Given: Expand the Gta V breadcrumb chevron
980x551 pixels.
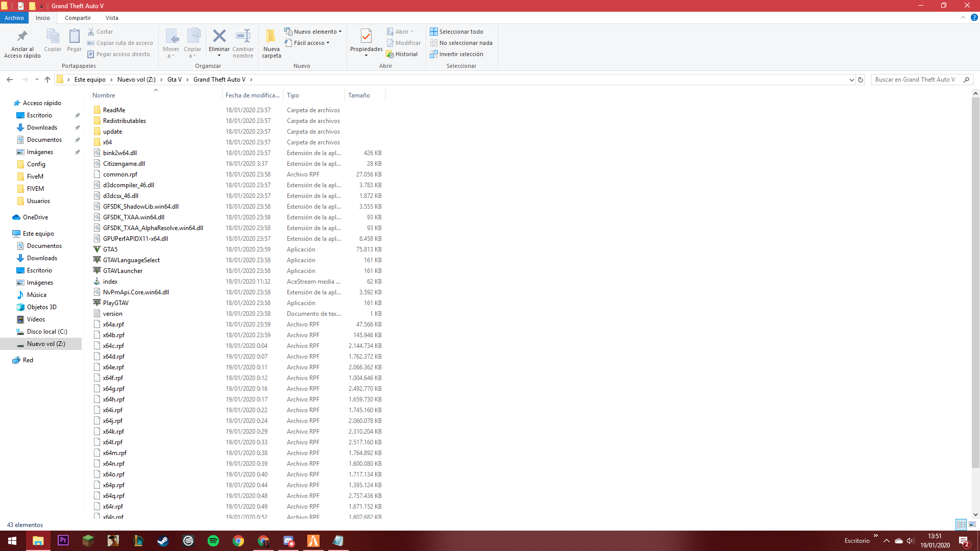Looking at the screenshot, I should [187, 80].
